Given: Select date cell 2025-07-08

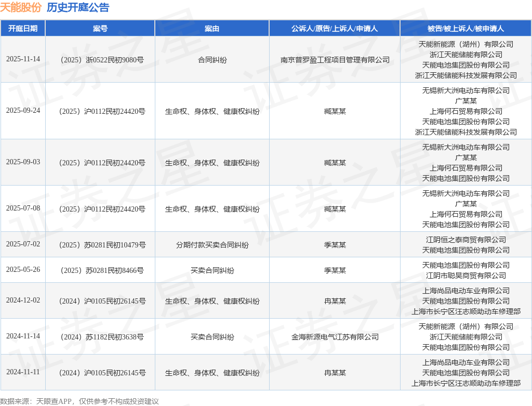Looking at the screenshot, I should pos(23,208).
